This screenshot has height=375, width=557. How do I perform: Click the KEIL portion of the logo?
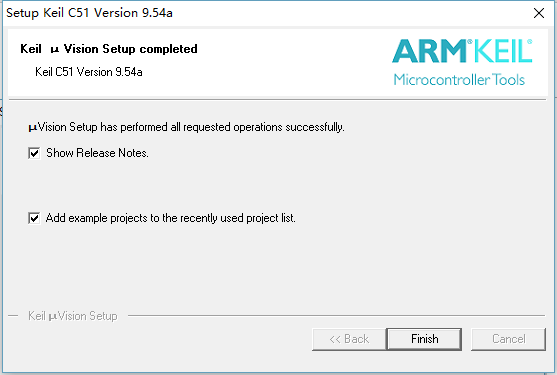click(503, 51)
